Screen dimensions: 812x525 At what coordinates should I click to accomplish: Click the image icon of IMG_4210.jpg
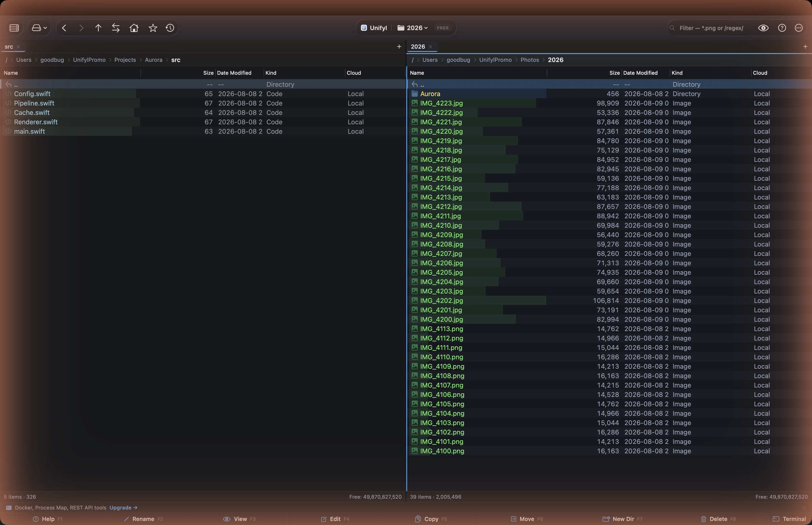click(414, 225)
